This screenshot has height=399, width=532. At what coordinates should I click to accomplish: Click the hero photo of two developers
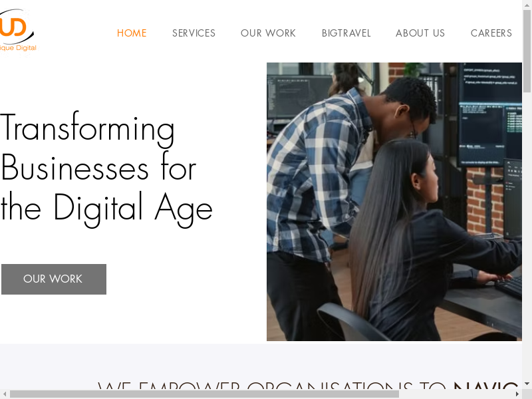[x=394, y=201]
